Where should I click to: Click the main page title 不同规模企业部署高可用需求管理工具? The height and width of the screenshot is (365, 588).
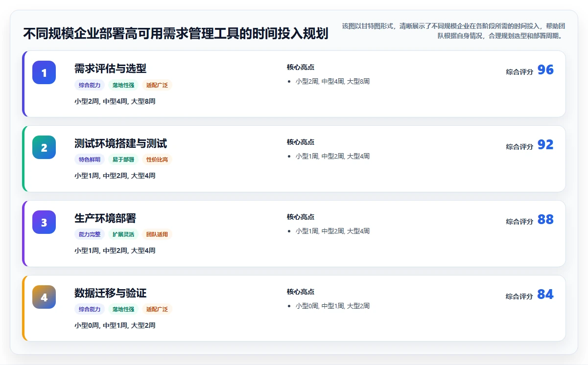176,34
